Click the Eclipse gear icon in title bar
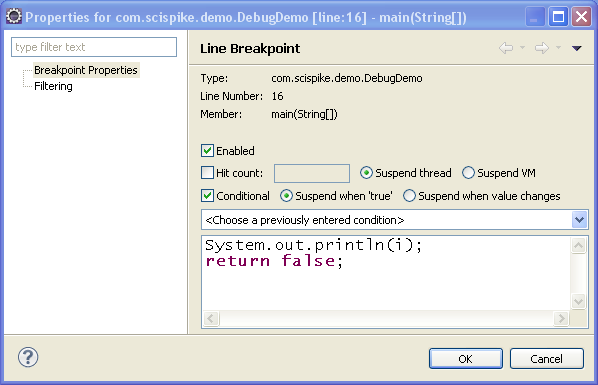Screen dimensions: 598x385 14,16
